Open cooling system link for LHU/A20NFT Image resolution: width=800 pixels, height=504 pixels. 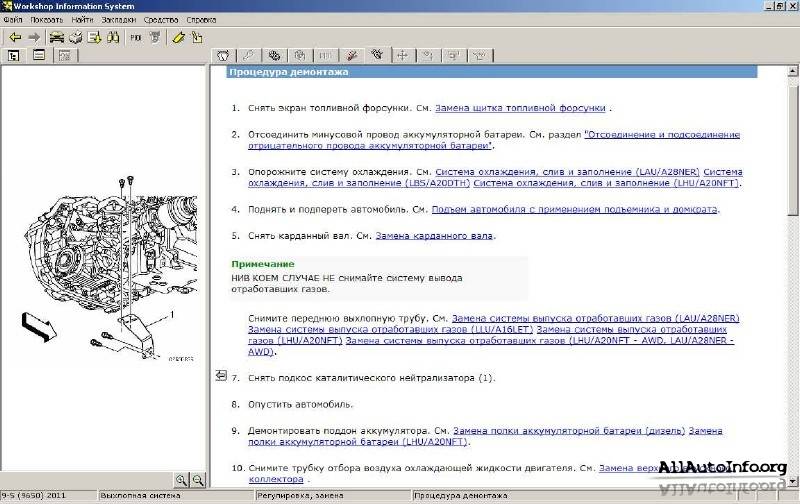606,183
